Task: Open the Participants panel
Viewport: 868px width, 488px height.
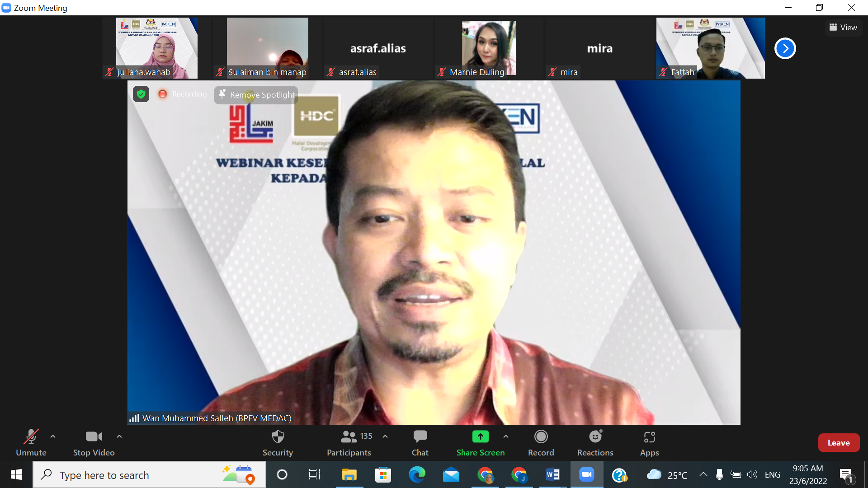Action: [x=349, y=442]
